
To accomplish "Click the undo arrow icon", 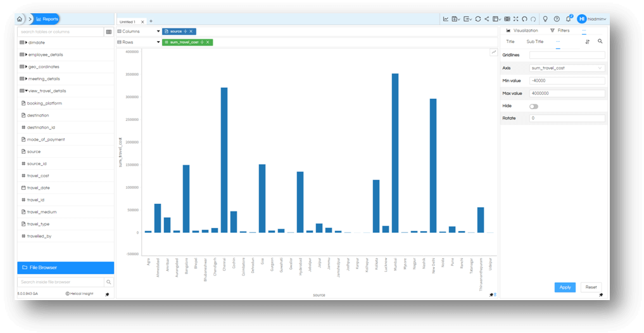I will (524, 19).
